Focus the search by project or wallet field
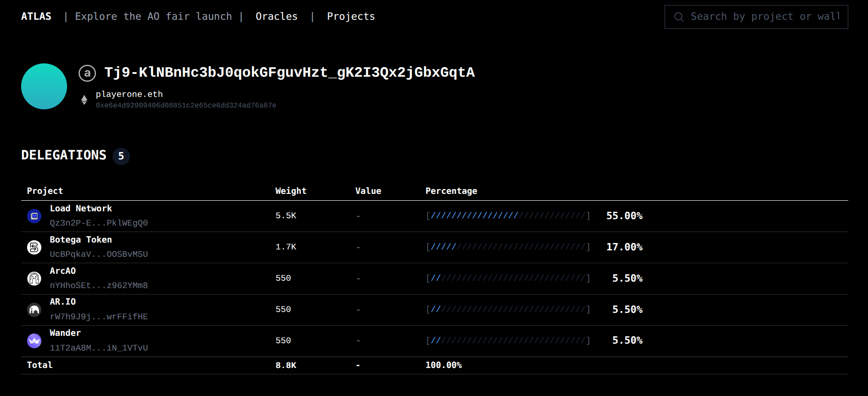 765,17
